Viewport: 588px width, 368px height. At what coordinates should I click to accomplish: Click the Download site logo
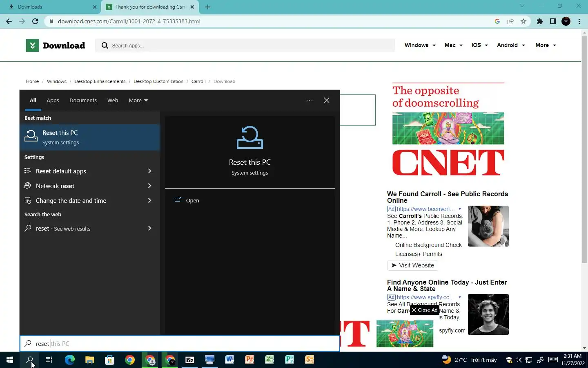56,45
